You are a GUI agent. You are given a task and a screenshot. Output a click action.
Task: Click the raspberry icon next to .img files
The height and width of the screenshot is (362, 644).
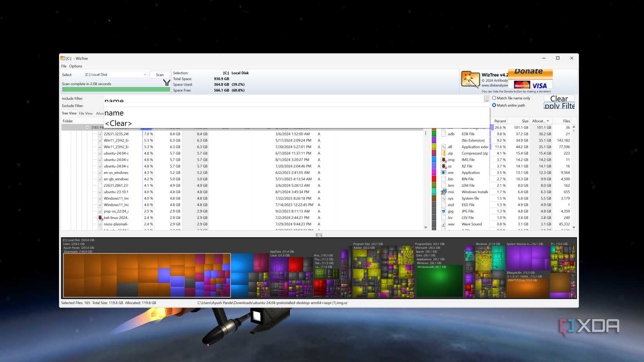pyautogui.click(x=444, y=160)
